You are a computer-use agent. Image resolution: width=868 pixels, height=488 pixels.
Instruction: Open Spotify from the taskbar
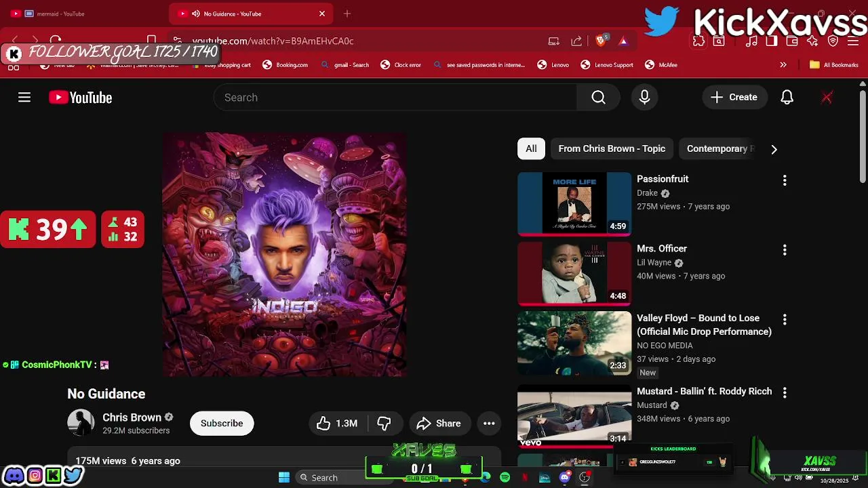[x=505, y=478]
